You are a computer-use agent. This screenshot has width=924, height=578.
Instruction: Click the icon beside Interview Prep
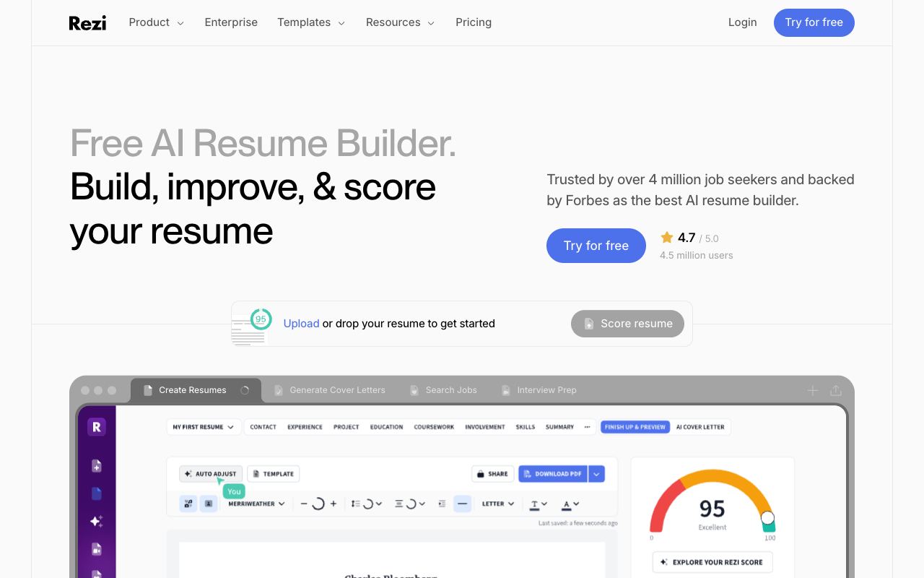click(x=506, y=390)
